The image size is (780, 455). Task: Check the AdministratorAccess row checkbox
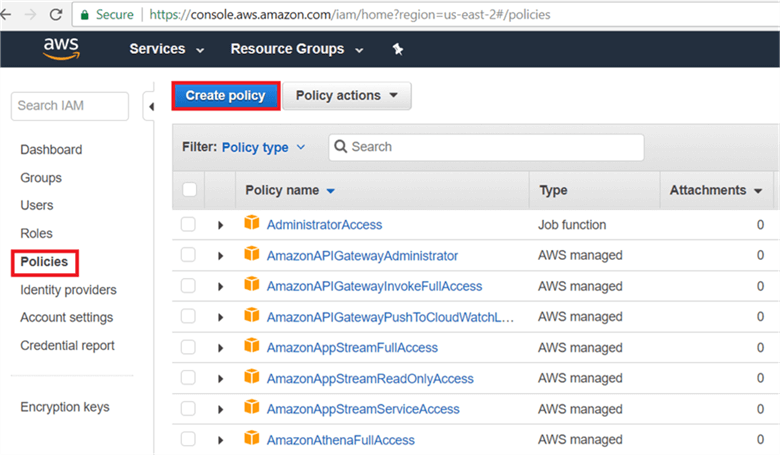(x=188, y=224)
